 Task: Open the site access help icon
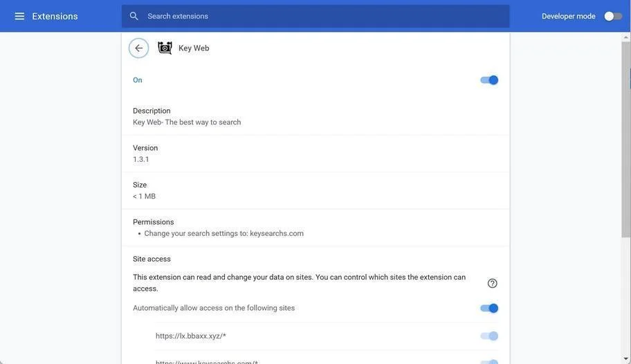492,283
